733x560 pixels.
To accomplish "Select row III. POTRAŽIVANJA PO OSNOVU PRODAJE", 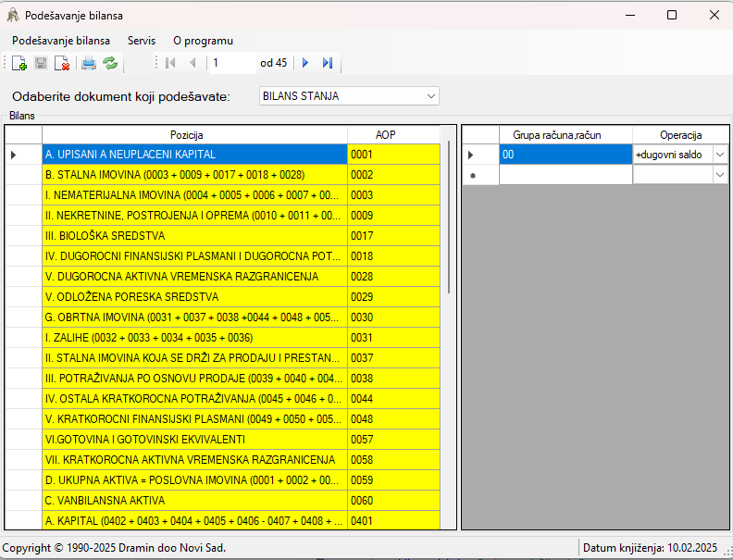I will pyautogui.click(x=194, y=379).
